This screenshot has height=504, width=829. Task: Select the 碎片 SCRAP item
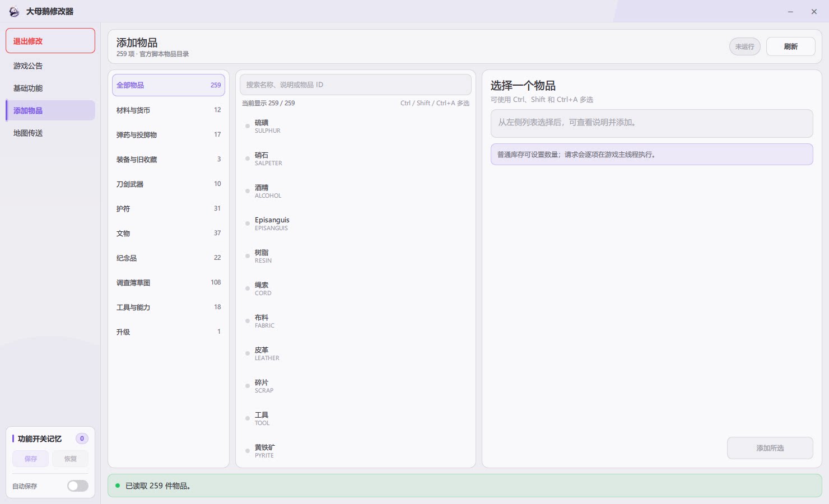point(356,386)
